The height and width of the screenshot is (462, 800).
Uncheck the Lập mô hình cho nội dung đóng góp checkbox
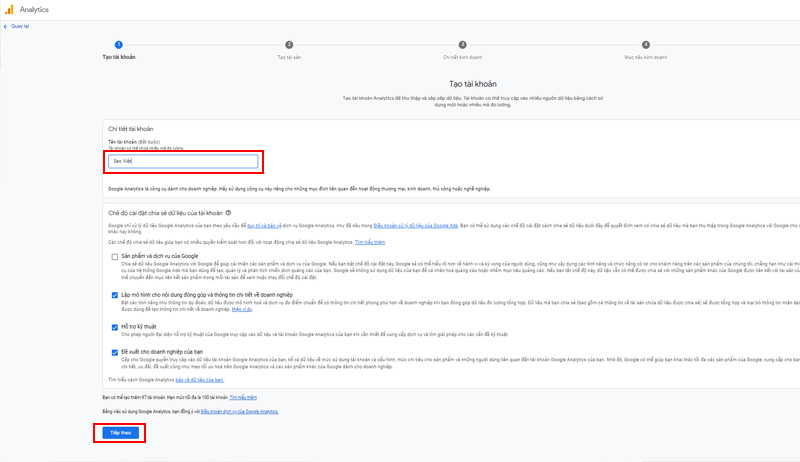115,296
